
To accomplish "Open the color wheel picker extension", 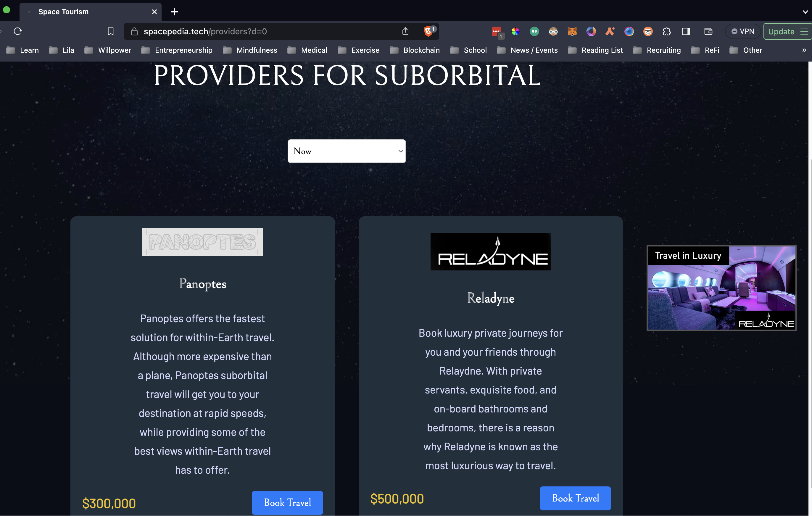I will pyautogui.click(x=515, y=31).
